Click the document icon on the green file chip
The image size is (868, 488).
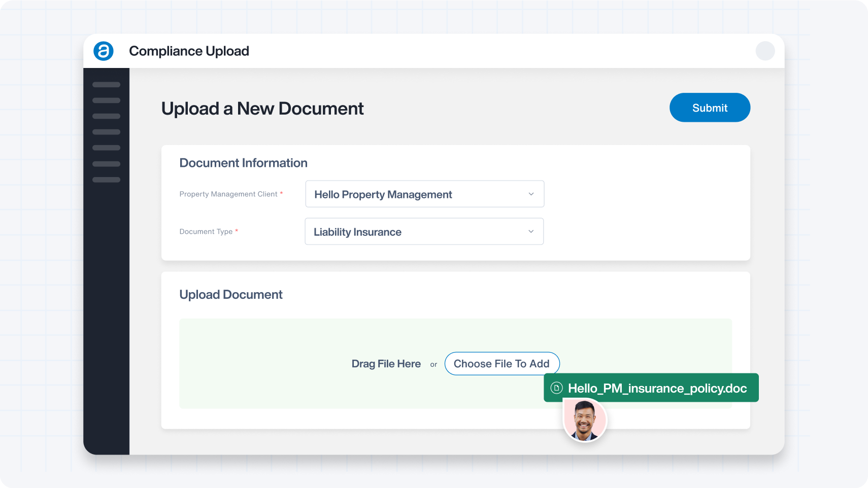pos(557,388)
